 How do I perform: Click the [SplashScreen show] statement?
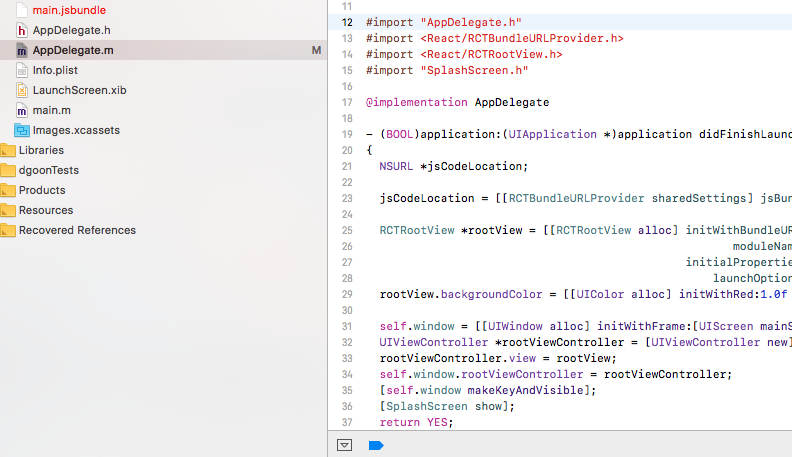point(447,407)
